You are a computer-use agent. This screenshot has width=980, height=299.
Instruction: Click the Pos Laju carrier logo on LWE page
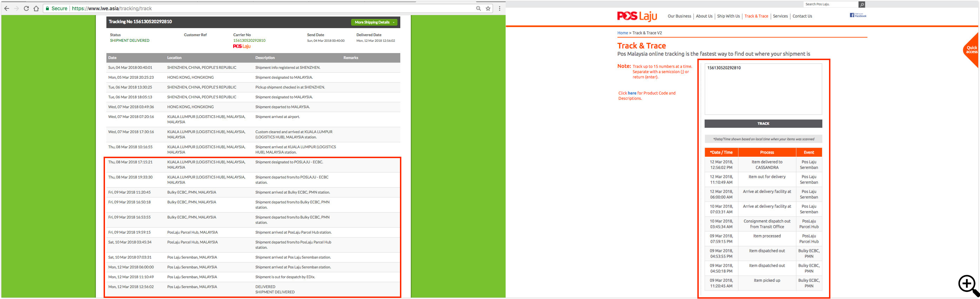(242, 46)
